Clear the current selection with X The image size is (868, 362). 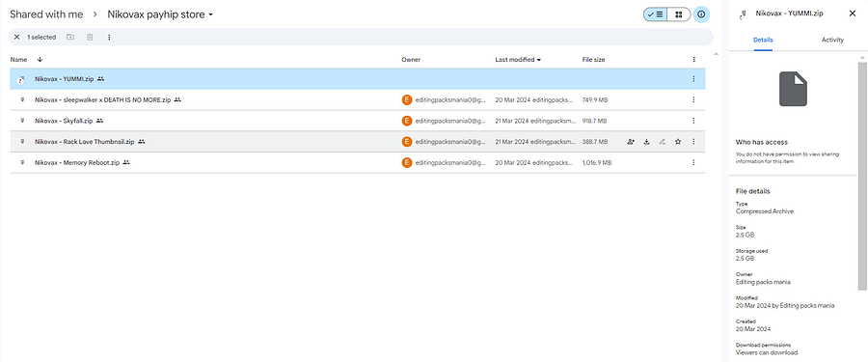(16, 37)
